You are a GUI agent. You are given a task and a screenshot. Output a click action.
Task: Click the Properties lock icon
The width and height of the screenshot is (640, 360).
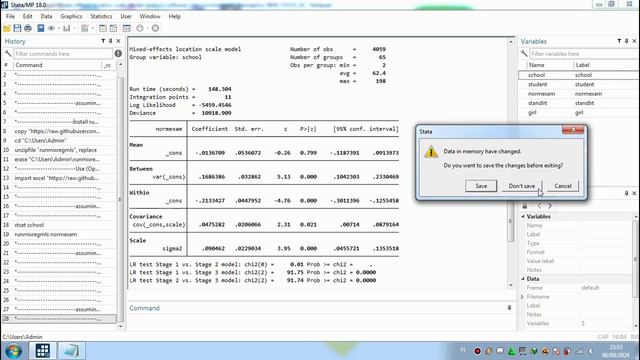[x=525, y=206]
